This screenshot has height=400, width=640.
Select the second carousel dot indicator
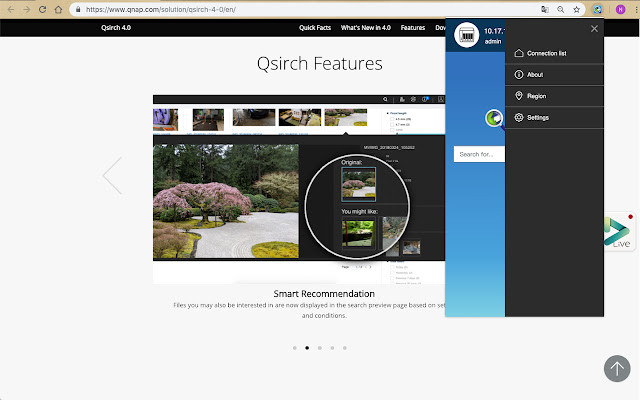tap(307, 348)
